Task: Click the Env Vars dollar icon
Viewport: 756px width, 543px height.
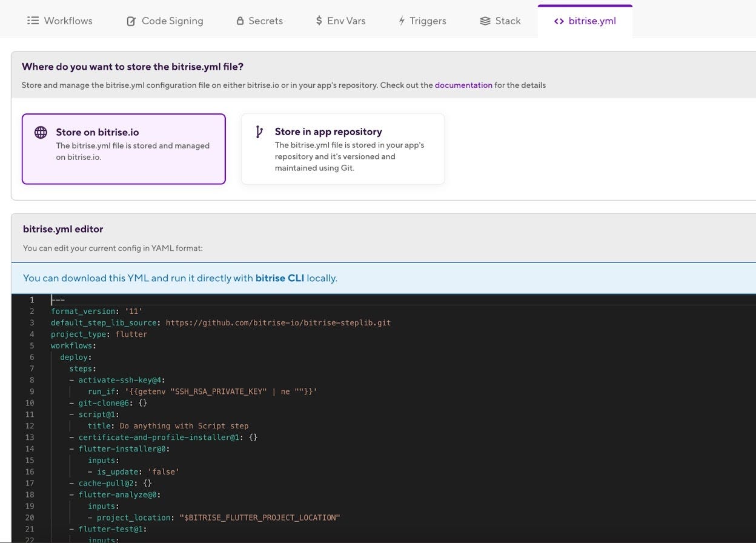Action: (319, 21)
